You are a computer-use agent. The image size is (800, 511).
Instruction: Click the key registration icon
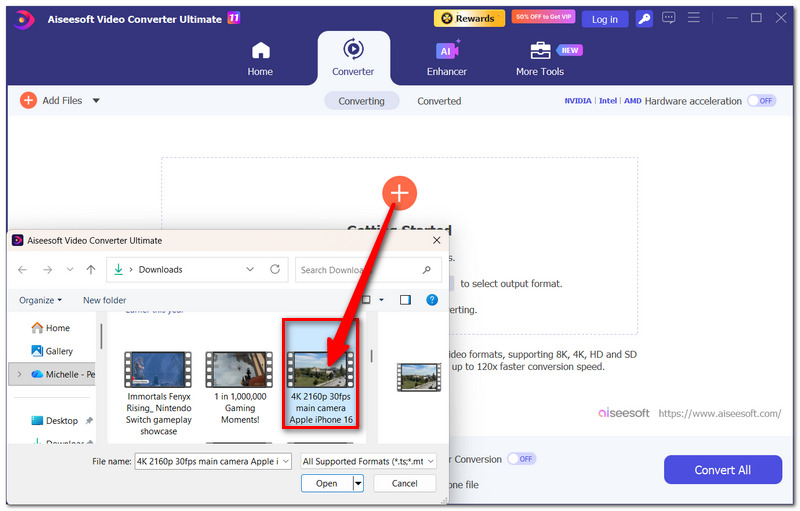pos(644,19)
